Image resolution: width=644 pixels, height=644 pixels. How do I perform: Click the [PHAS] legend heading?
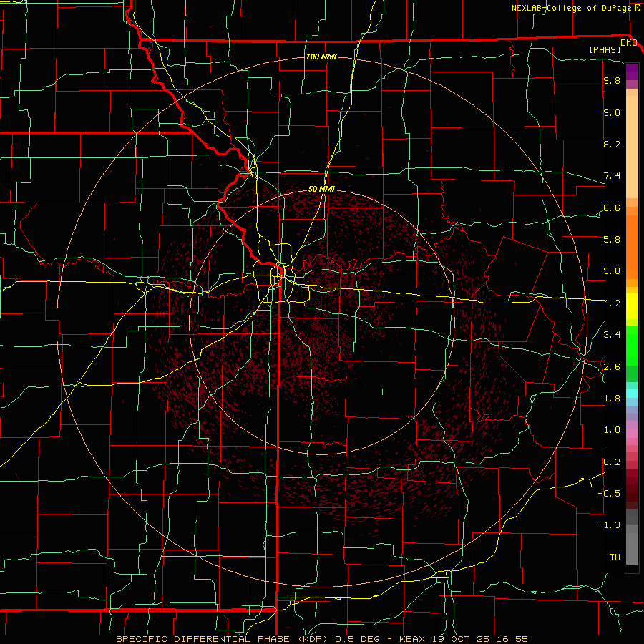(605, 49)
